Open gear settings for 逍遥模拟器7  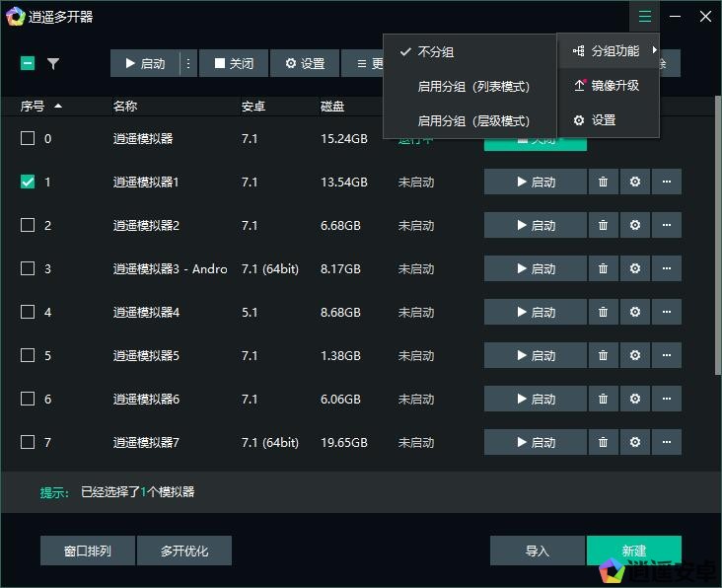click(x=634, y=443)
